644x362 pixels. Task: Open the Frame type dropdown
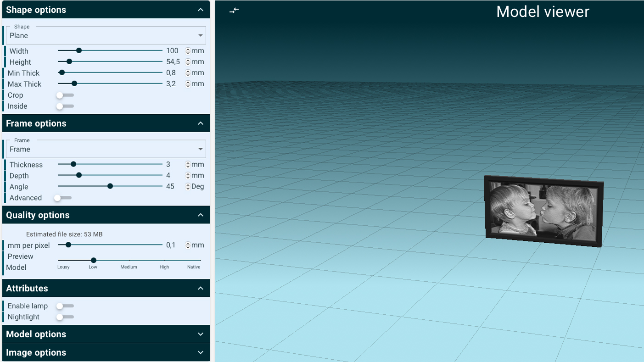106,149
